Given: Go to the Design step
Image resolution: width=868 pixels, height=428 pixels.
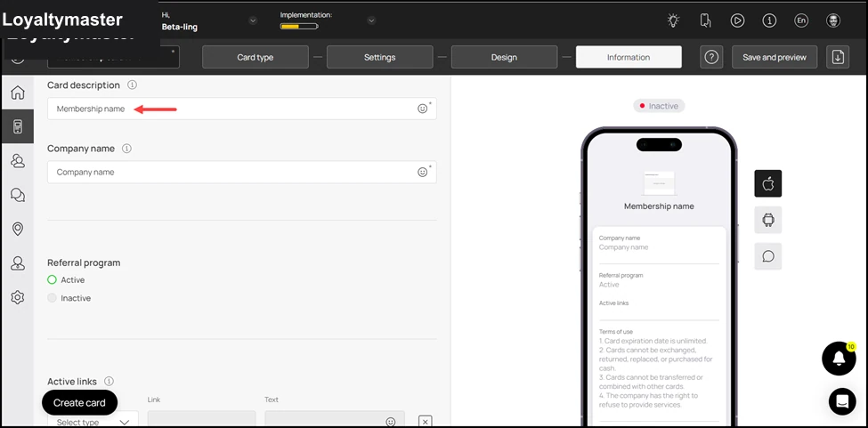Looking at the screenshot, I should coord(504,57).
